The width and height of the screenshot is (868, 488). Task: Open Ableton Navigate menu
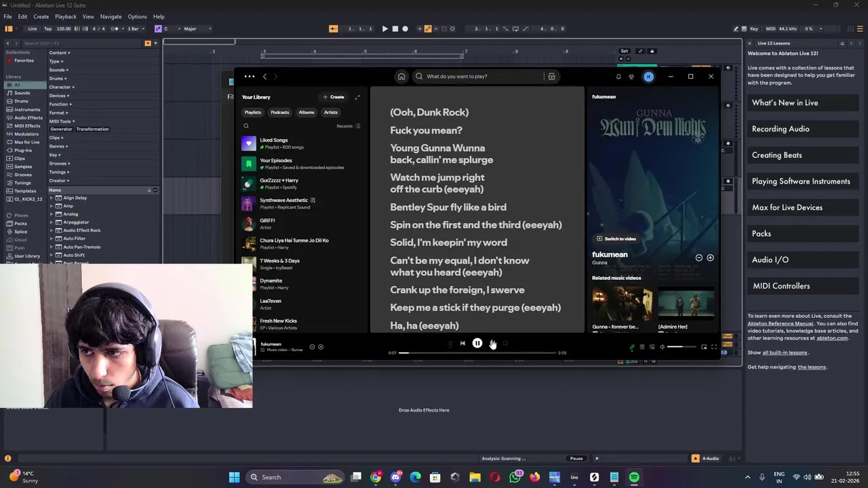click(x=111, y=16)
